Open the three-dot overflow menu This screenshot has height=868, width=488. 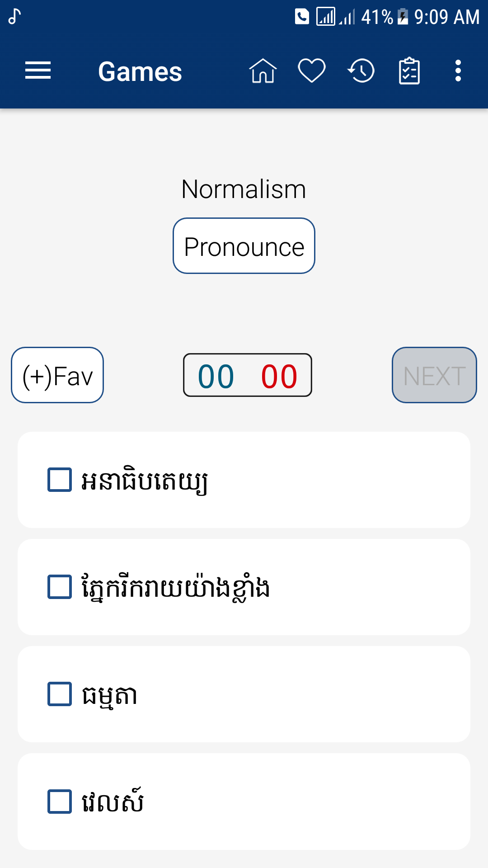pos(458,71)
